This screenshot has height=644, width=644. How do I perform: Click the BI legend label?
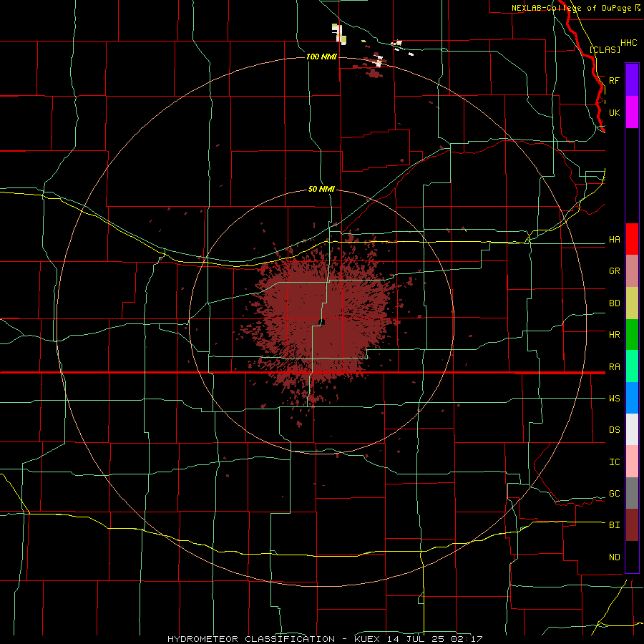(614, 525)
